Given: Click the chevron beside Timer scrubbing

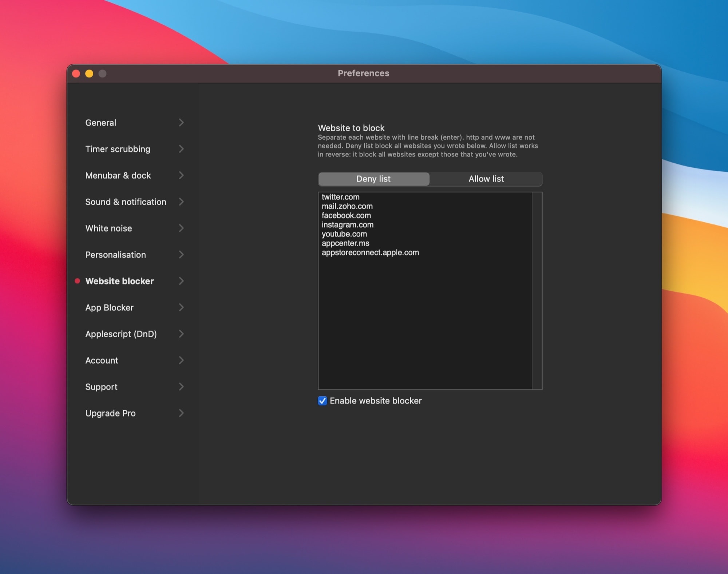Looking at the screenshot, I should pos(181,149).
